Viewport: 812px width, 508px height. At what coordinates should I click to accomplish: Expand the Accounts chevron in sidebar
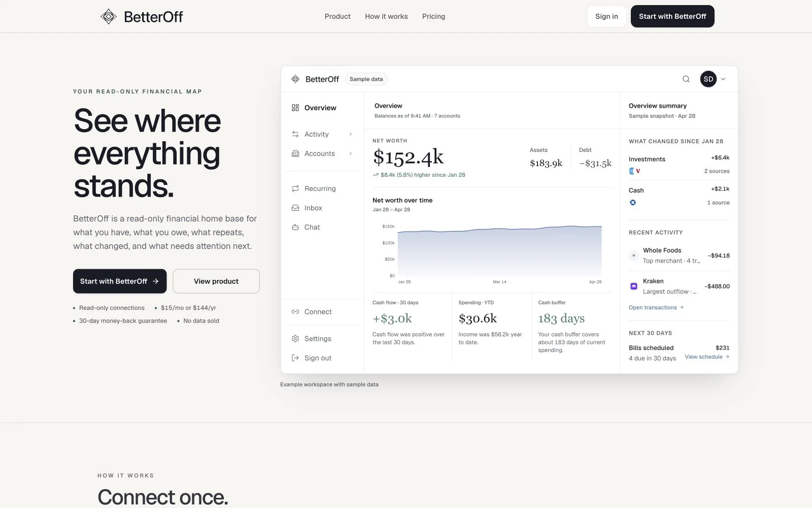[x=351, y=153]
